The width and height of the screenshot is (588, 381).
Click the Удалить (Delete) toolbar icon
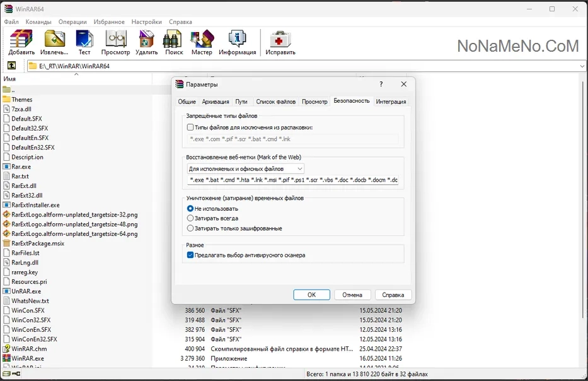click(146, 42)
